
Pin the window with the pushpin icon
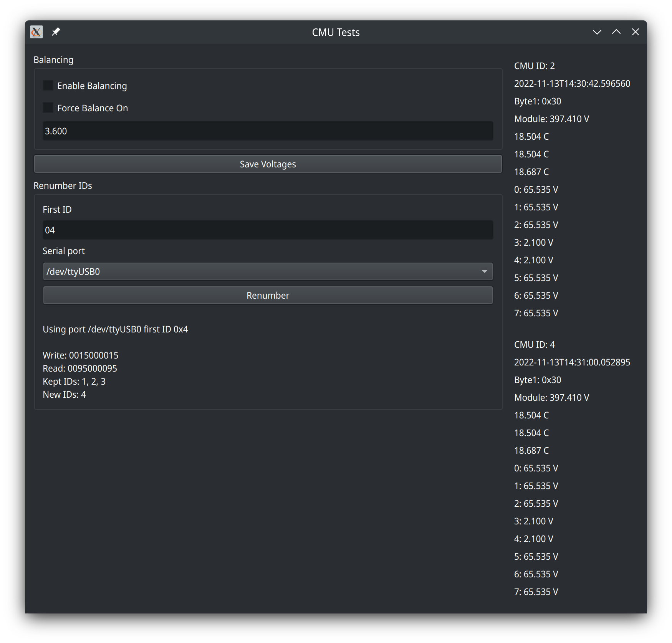(56, 32)
